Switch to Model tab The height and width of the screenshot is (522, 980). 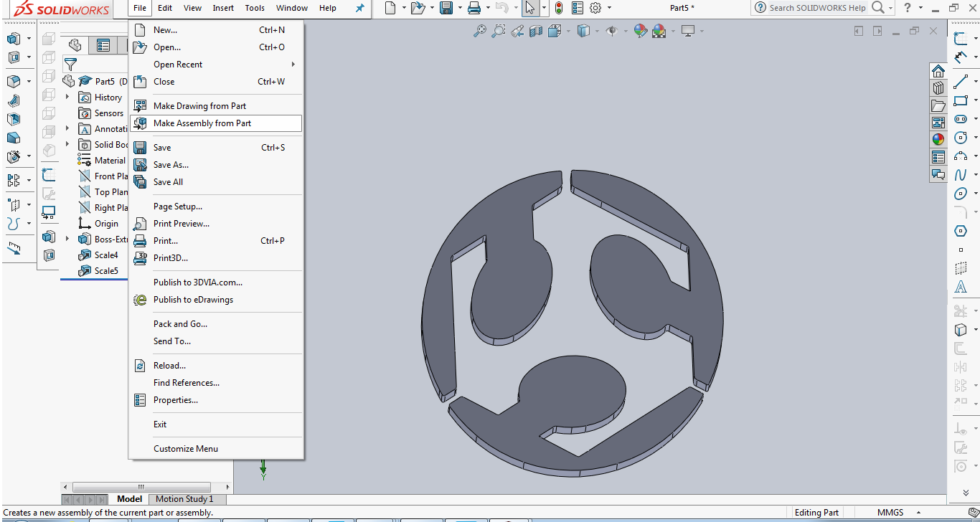click(129, 499)
